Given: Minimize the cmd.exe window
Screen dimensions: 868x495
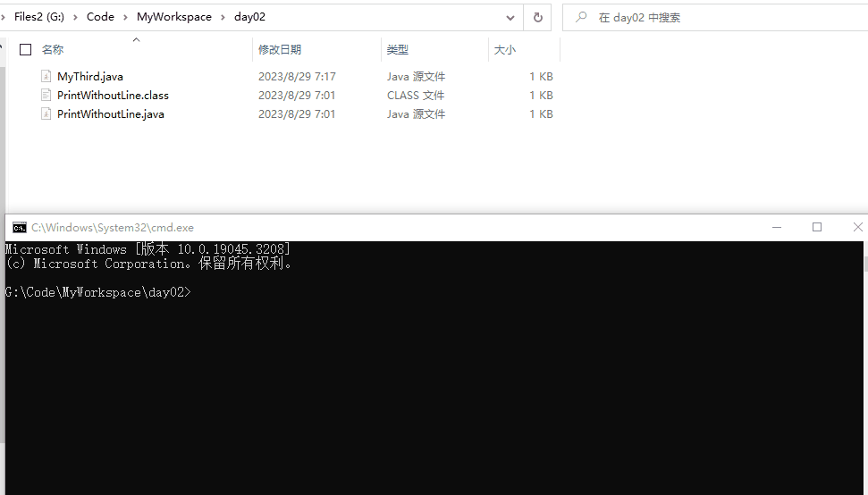Looking at the screenshot, I should [774, 228].
